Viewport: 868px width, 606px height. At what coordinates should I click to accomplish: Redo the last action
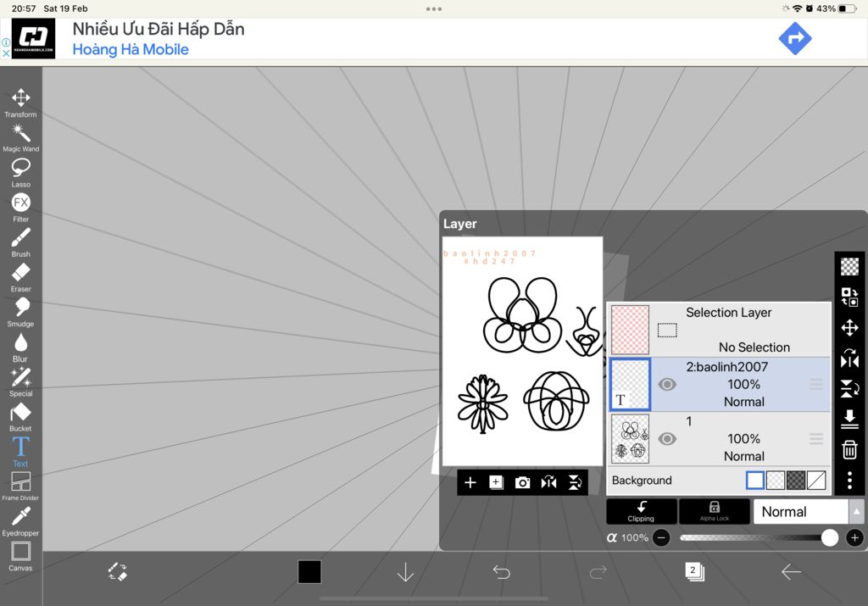[598, 572]
